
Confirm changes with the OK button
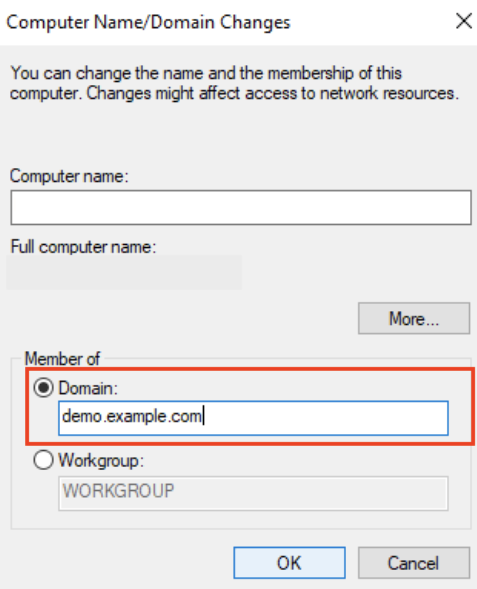pos(289,563)
